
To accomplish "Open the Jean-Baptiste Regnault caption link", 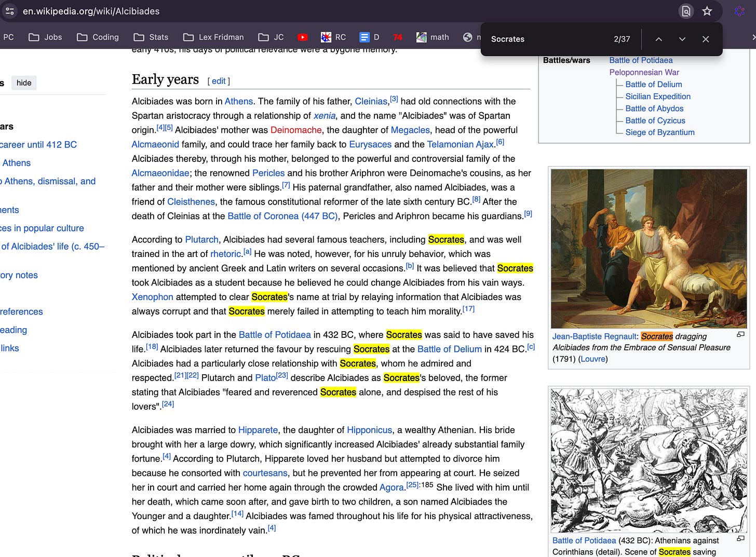I will coord(595,336).
